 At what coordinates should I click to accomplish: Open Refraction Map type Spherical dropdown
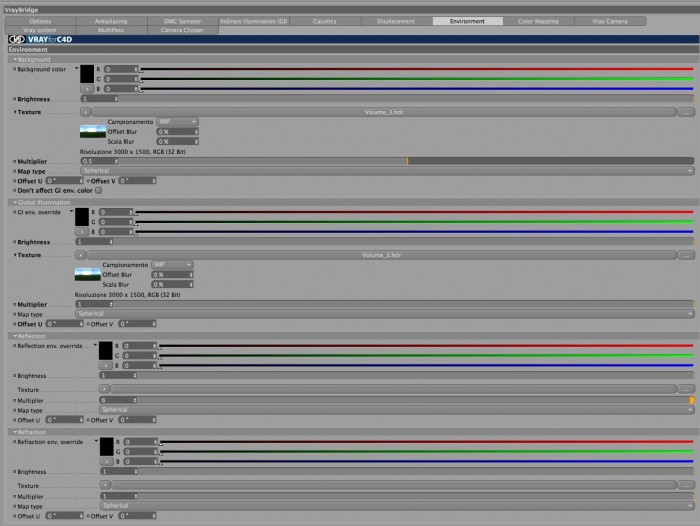point(397,506)
